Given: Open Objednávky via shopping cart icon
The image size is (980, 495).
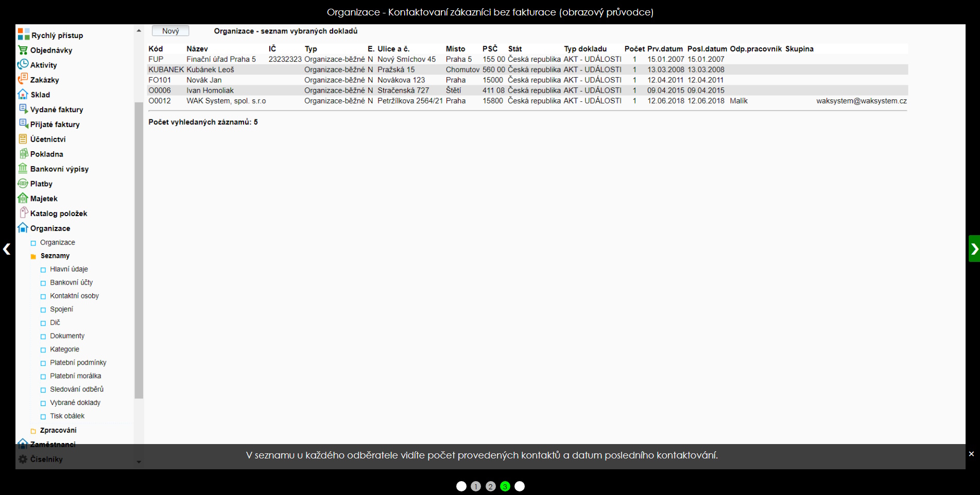Looking at the screenshot, I should pos(23,50).
